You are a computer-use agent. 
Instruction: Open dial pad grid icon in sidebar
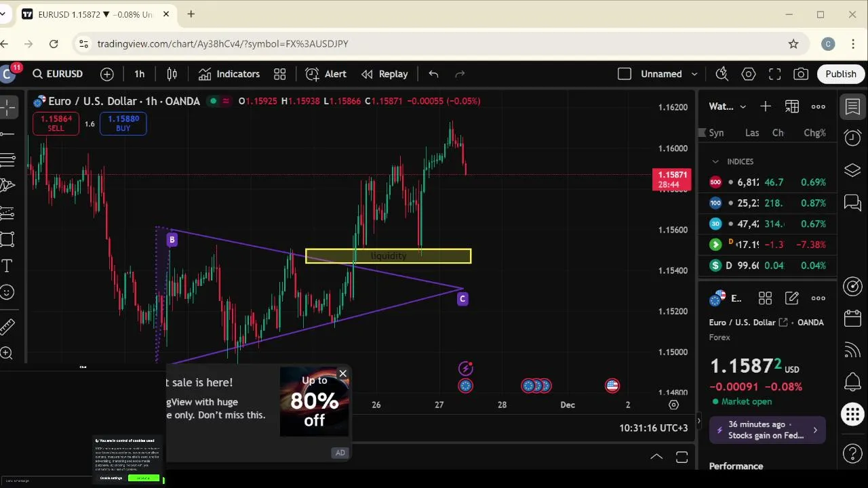[852, 413]
